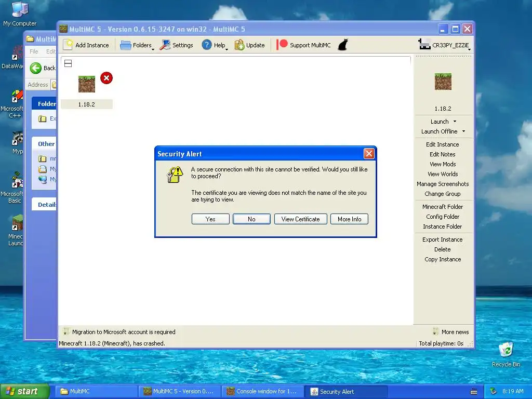
Task: Open File menu in the folder window
Action: (34, 51)
